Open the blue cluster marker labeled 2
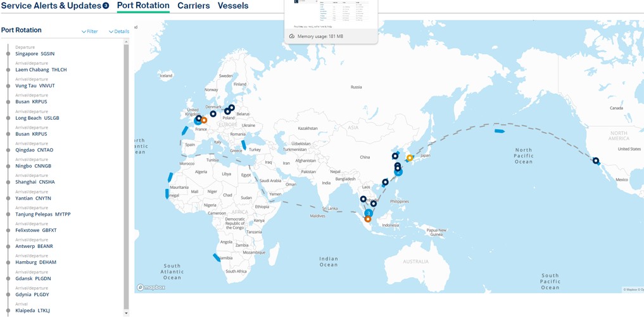 coord(398,172)
